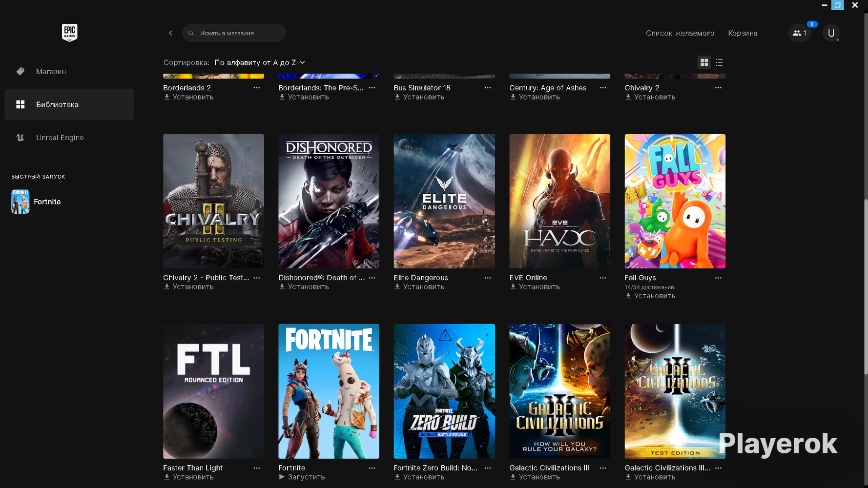Click the Chivalry 2 title in the top row
This screenshot has height=488, width=868.
(641, 88)
